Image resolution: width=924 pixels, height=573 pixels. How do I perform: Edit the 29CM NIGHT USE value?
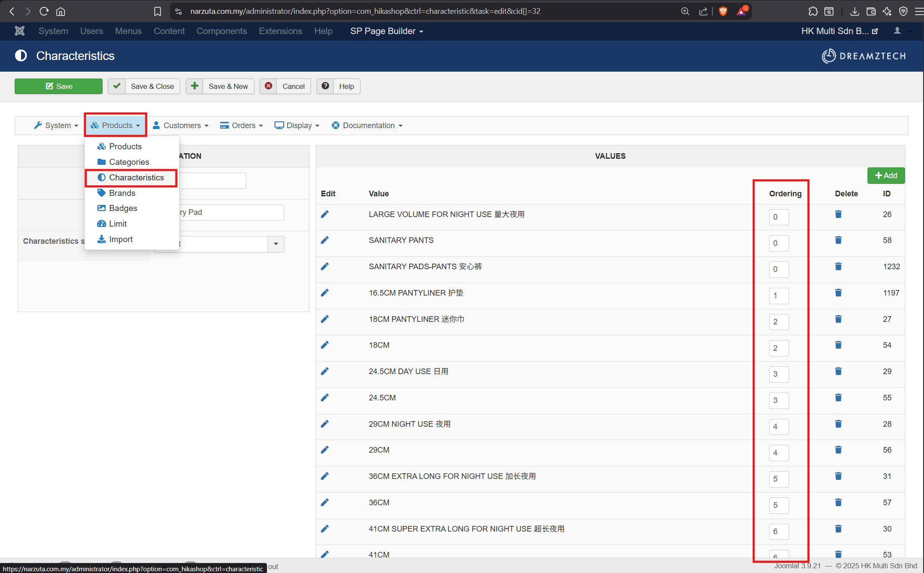[x=325, y=424]
